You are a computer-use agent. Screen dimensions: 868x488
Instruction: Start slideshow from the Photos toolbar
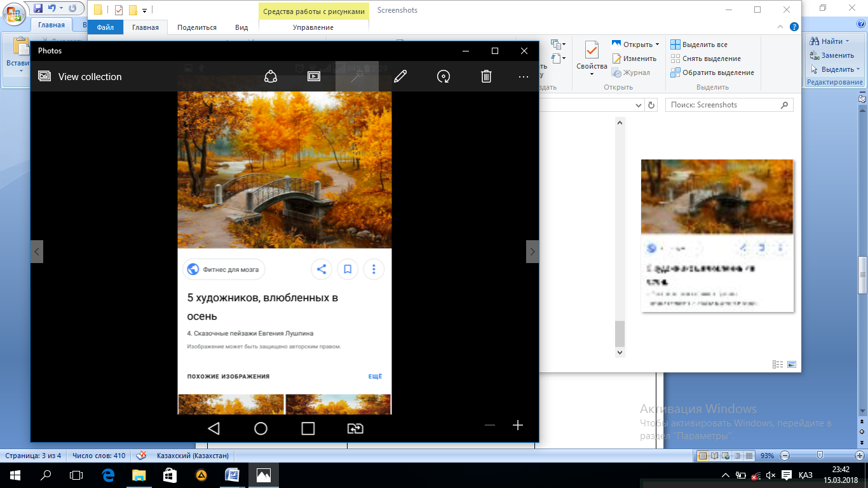[314, 76]
